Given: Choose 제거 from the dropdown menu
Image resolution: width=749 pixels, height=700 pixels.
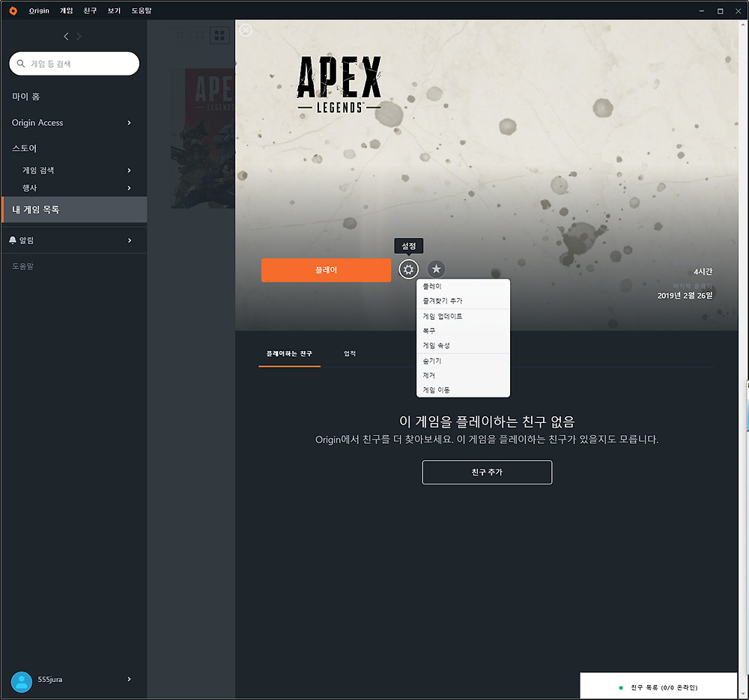Looking at the screenshot, I should tap(464, 376).
